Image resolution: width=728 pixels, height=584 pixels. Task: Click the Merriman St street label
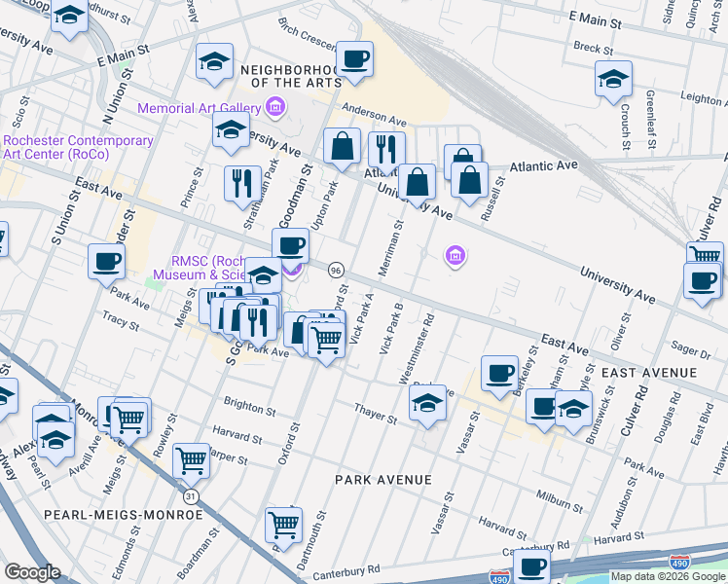point(391,248)
